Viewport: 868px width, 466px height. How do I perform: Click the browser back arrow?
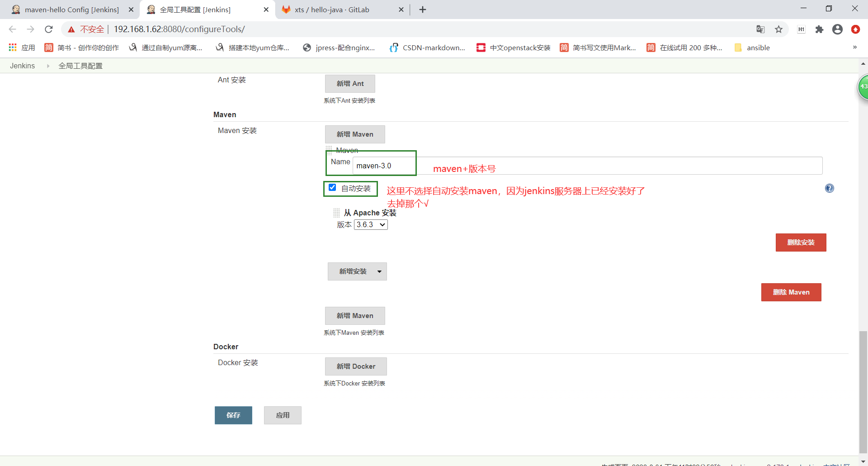[12, 29]
